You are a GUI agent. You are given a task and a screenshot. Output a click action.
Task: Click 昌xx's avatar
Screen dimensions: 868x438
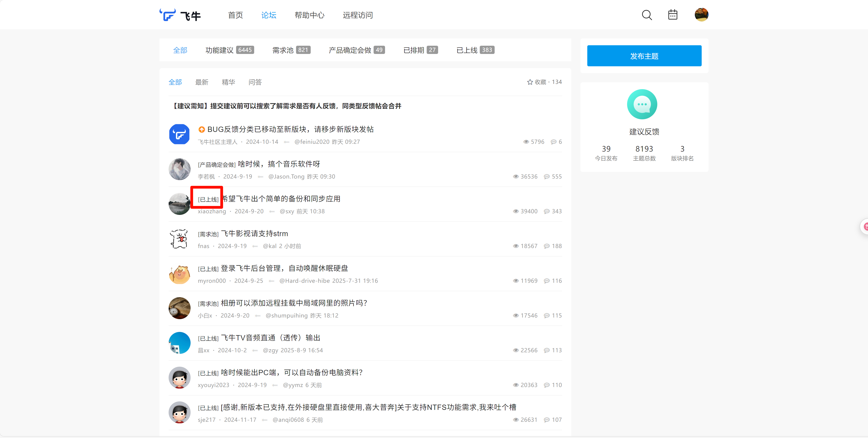tap(179, 343)
